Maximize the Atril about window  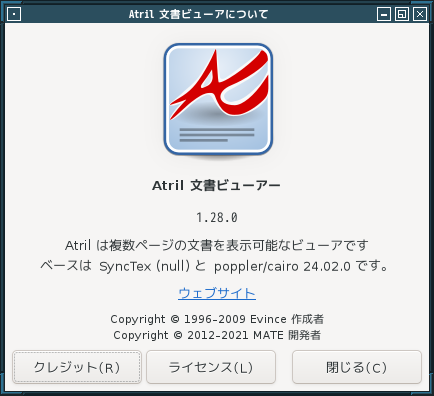pyautogui.click(x=402, y=14)
